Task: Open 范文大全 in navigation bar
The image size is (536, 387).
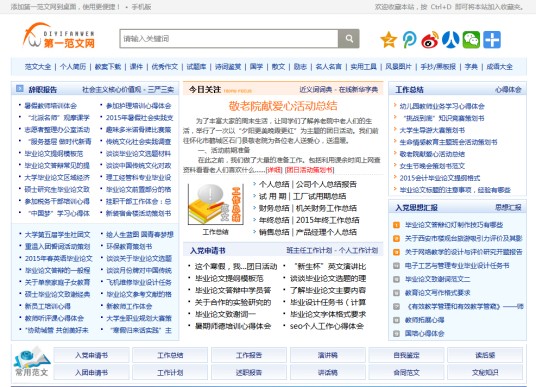Action: pyautogui.click(x=38, y=67)
